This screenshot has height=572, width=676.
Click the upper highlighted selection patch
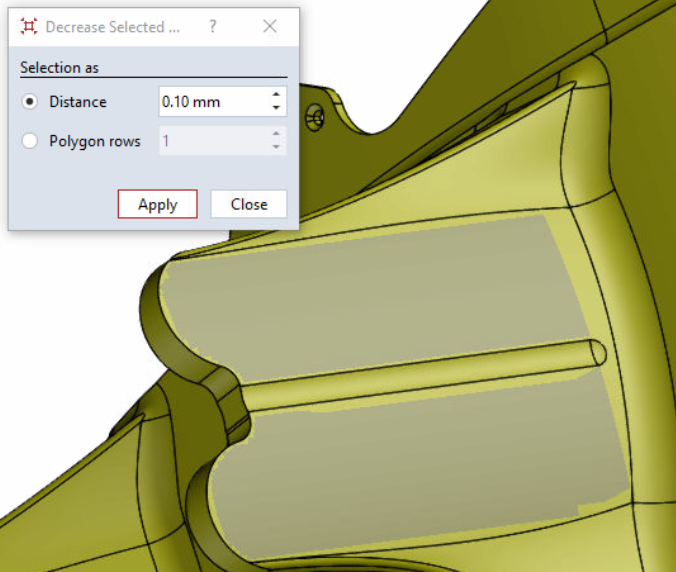[x=375, y=297]
